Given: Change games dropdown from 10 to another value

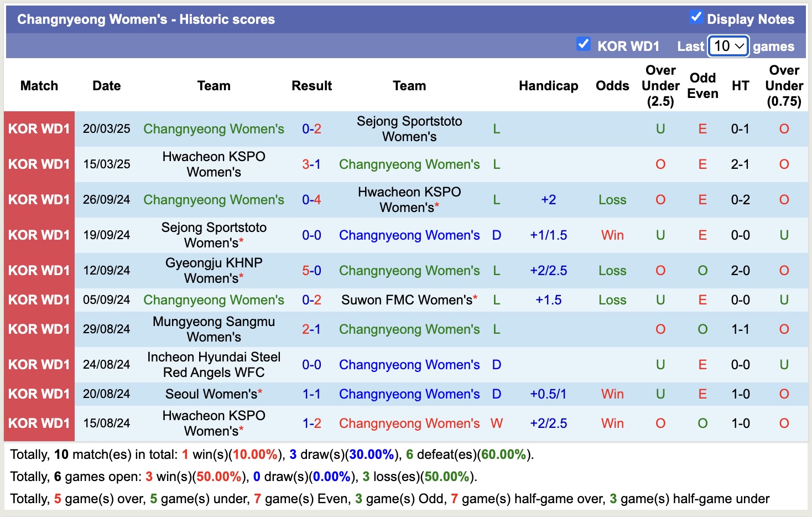Looking at the screenshot, I should 728,46.
